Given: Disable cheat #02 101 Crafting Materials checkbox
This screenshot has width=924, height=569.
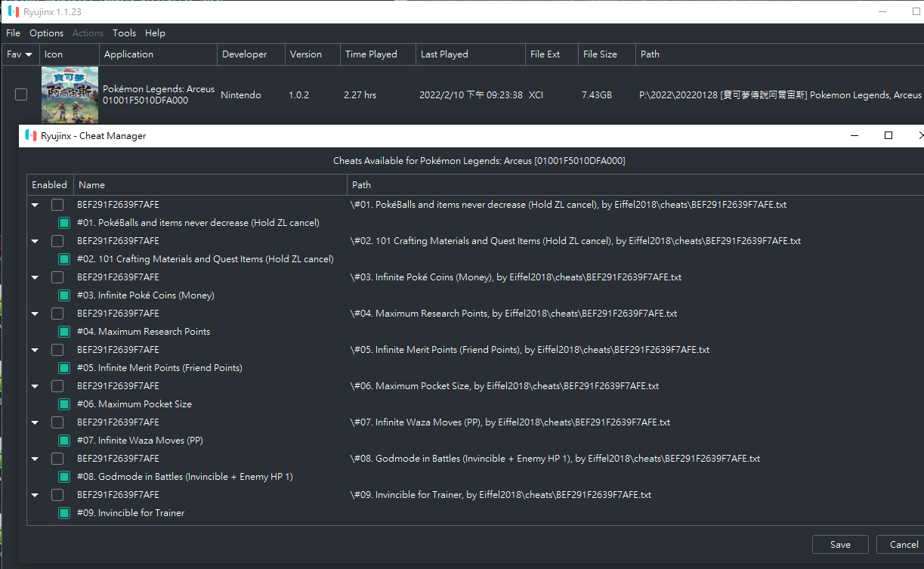Looking at the screenshot, I should click(64, 259).
